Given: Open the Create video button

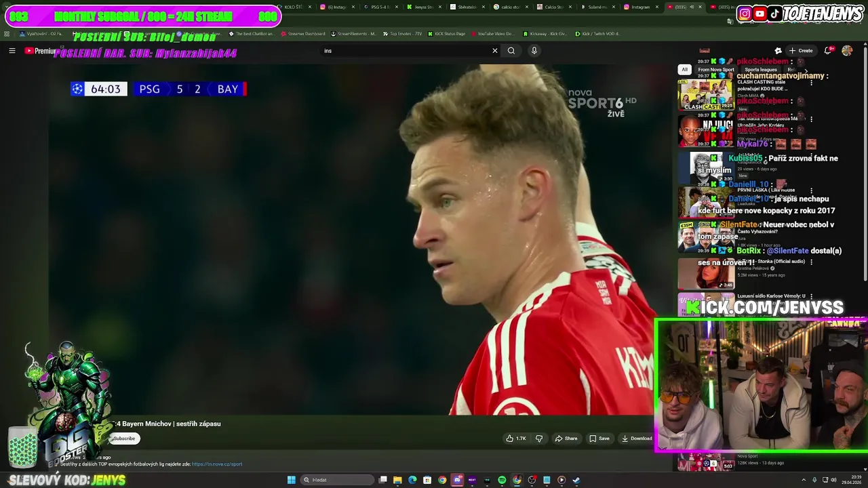Looking at the screenshot, I should 801,51.
